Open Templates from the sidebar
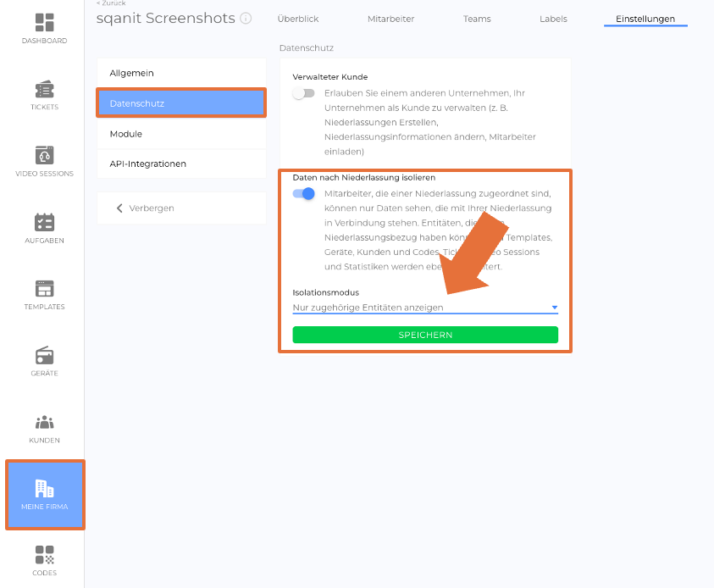The width and height of the screenshot is (714, 588). [x=44, y=289]
